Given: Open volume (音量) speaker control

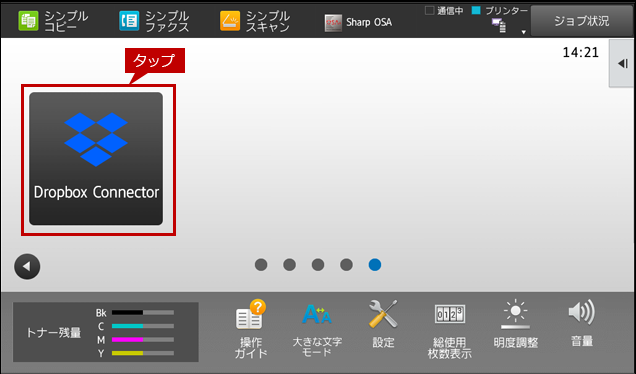Looking at the screenshot, I should pos(582,323).
